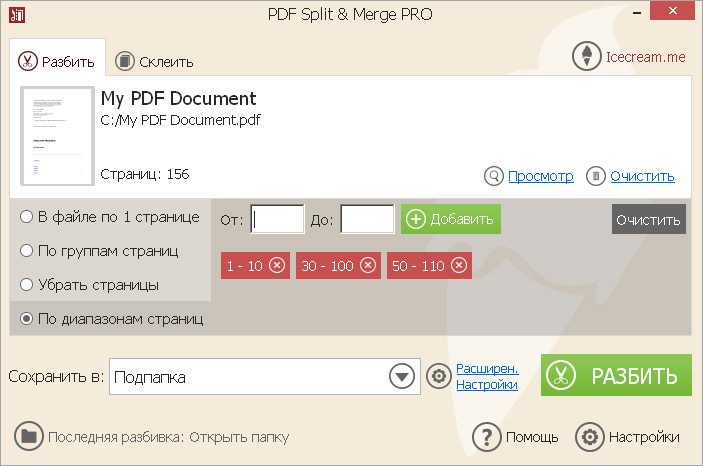Click the Страниц: 156 page count text

point(145,174)
